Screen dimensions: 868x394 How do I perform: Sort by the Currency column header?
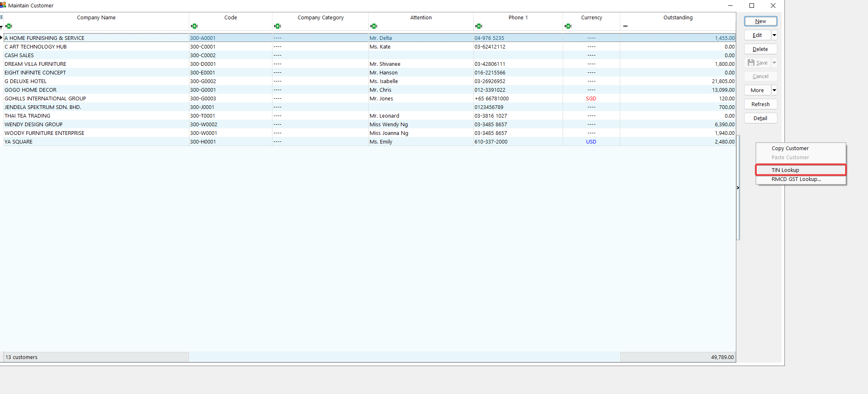click(591, 17)
